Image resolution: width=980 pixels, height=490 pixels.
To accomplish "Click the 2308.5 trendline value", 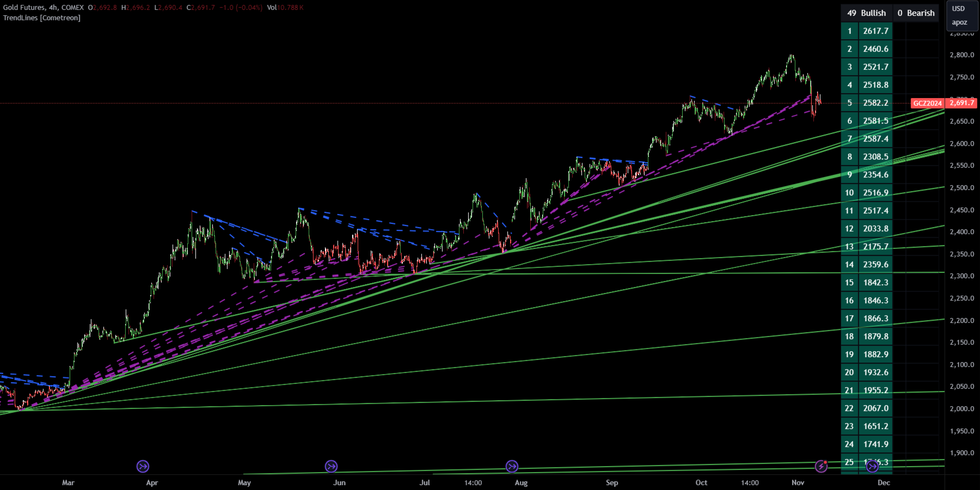I will click(875, 157).
